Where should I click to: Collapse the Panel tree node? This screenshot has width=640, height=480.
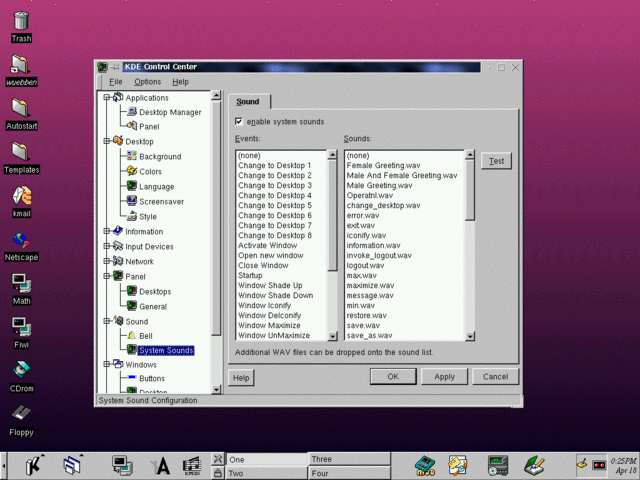point(107,276)
